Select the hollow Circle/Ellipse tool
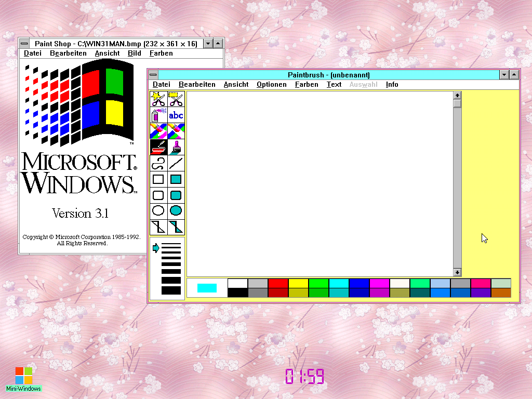The width and height of the screenshot is (532, 399). pyautogui.click(x=158, y=211)
